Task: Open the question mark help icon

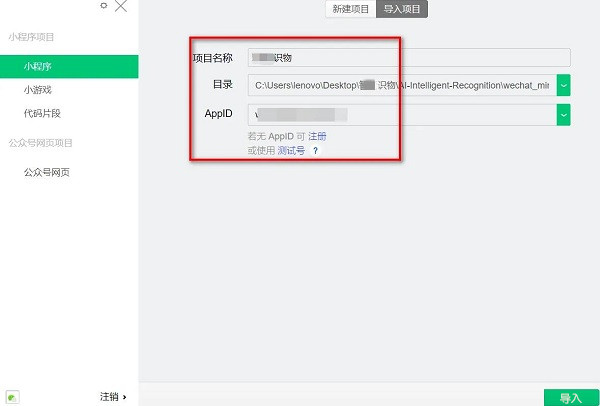Action: (315, 151)
